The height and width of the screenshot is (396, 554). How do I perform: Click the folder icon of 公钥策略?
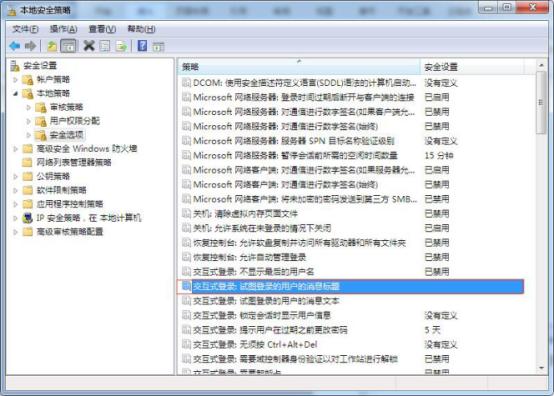[x=28, y=176]
